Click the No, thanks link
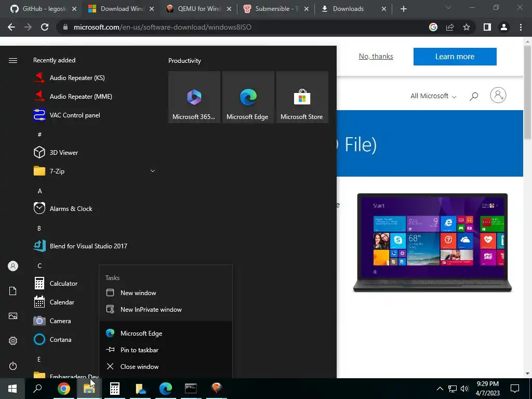532x399 pixels. point(376,56)
